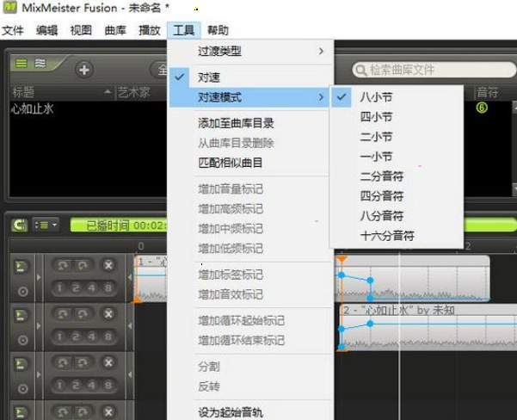This screenshot has height=420, width=517.
Task: Select 四小节 beat-match mode
Action: pos(396,117)
